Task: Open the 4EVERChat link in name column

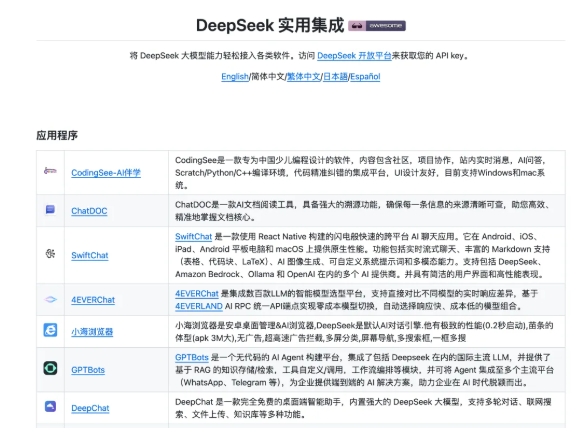Action: 93,300
